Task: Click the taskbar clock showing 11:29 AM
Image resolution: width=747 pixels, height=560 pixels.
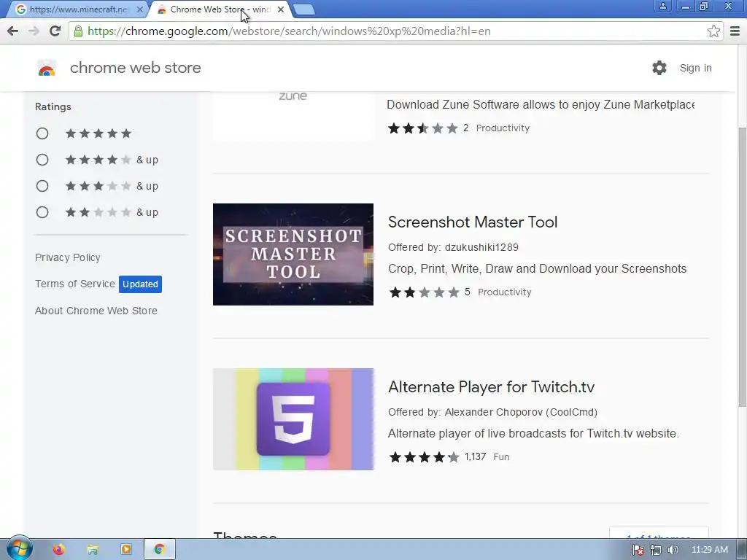Action: point(709,550)
